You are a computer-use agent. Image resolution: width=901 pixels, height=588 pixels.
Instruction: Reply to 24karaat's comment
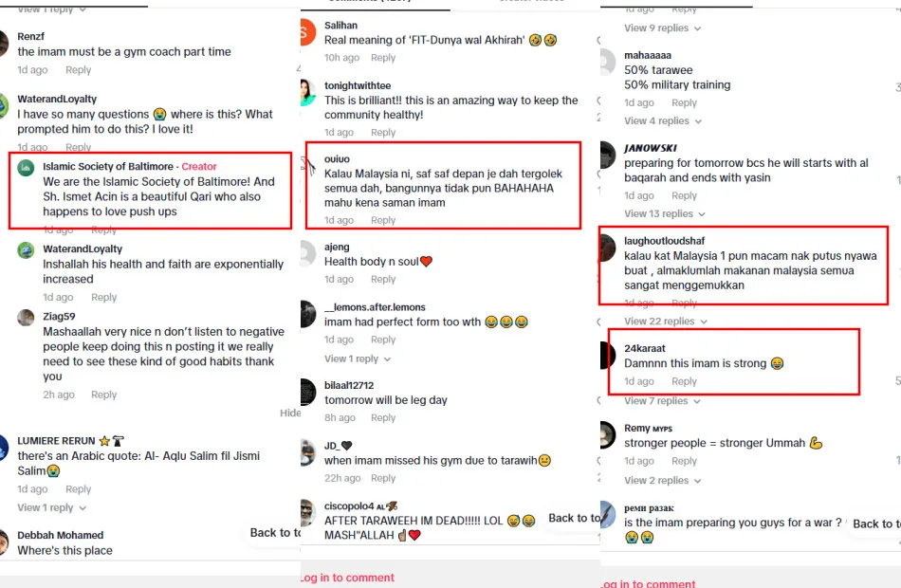684,381
